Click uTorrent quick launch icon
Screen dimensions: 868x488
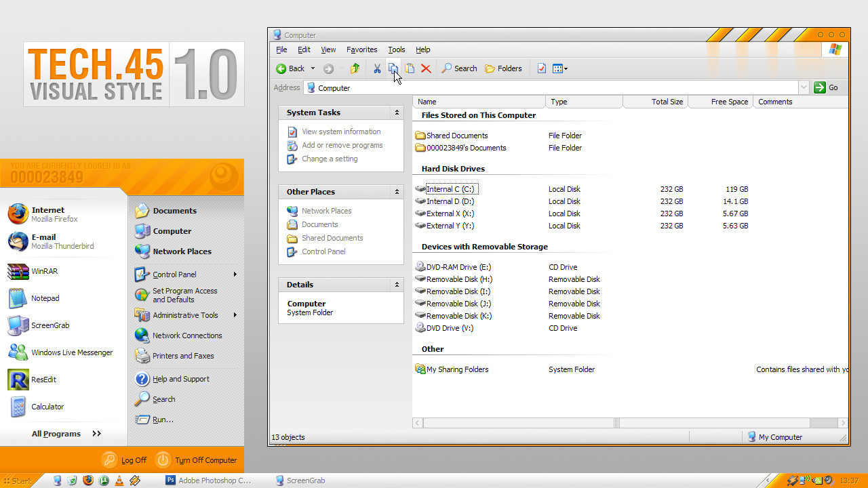(104, 481)
